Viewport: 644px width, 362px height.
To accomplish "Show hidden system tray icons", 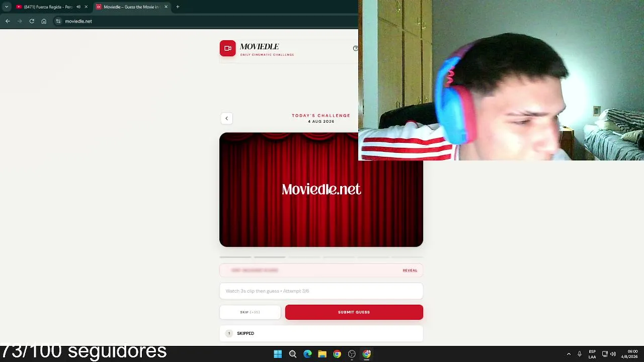I will tap(569, 354).
